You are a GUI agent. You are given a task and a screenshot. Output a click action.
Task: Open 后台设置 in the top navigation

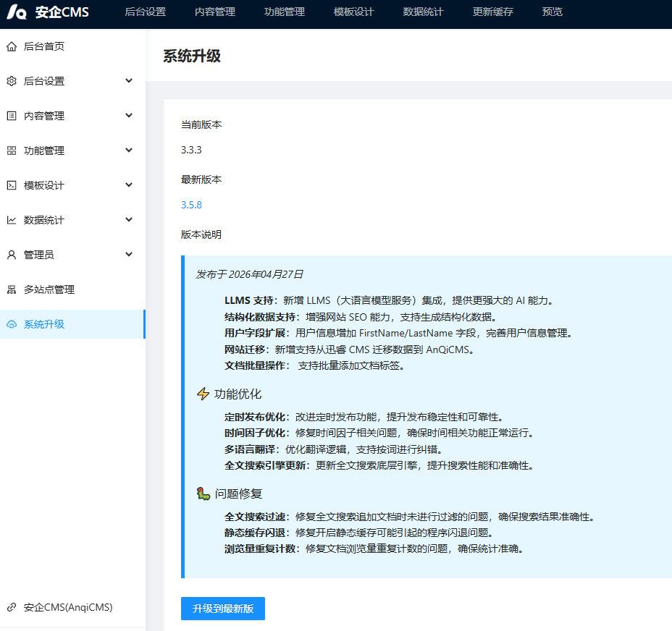point(146,12)
